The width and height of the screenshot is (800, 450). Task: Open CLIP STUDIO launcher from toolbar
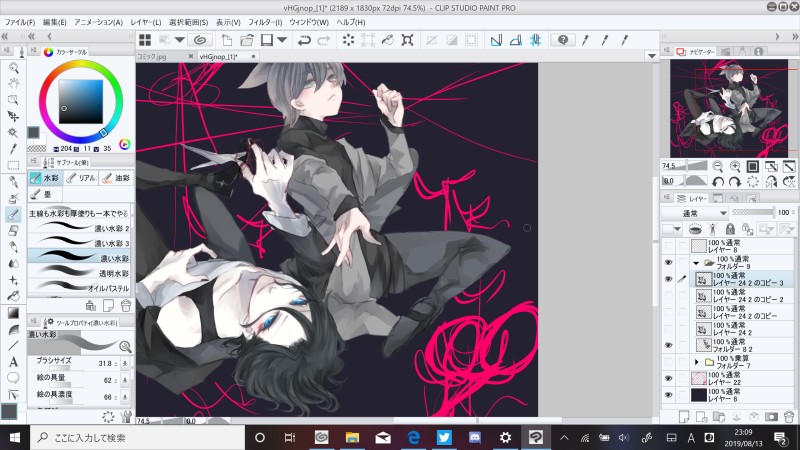click(x=200, y=40)
